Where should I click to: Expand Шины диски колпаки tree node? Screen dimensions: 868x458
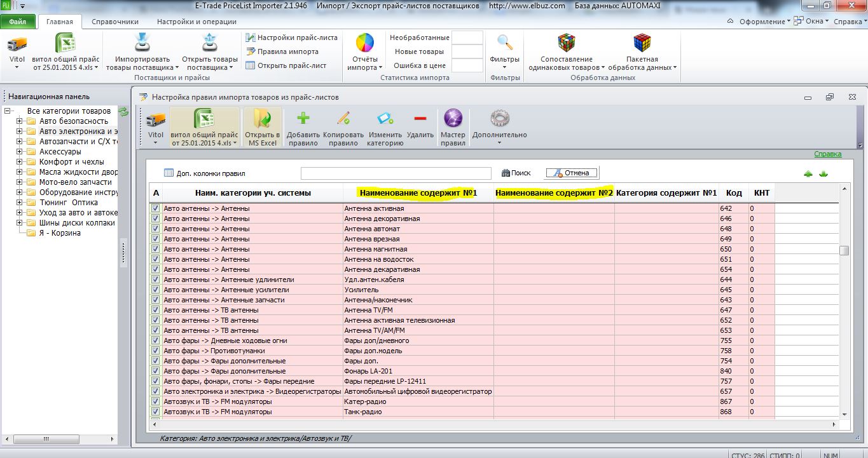click(20, 223)
